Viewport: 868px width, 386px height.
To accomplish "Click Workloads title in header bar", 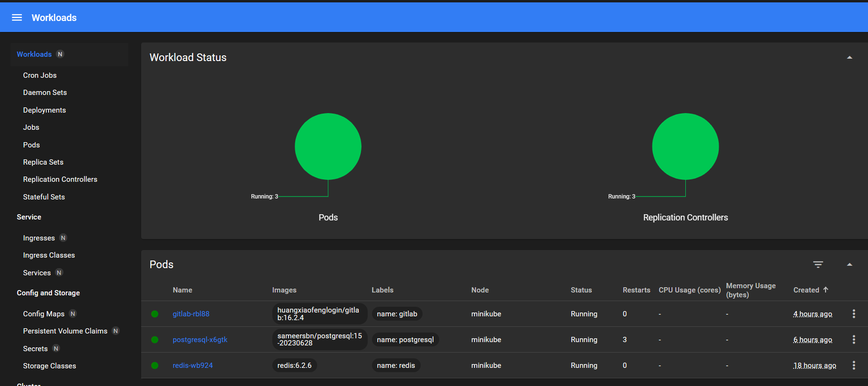I will [x=54, y=18].
